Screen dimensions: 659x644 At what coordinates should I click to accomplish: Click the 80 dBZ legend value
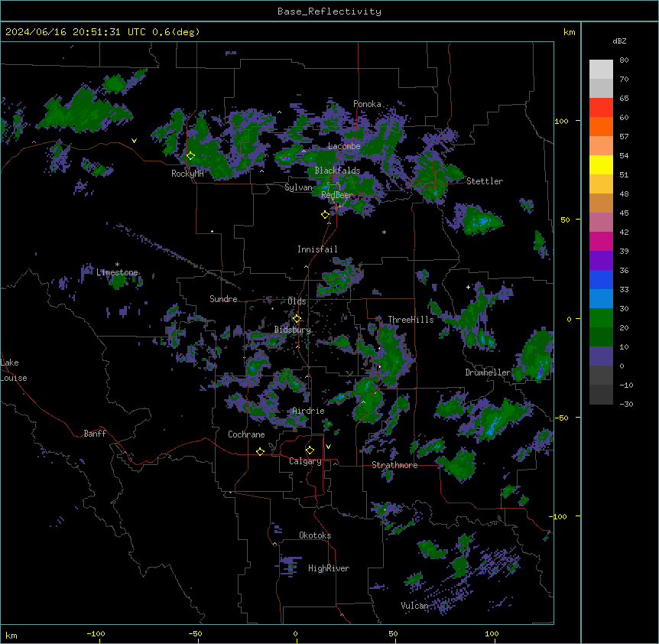click(x=624, y=60)
